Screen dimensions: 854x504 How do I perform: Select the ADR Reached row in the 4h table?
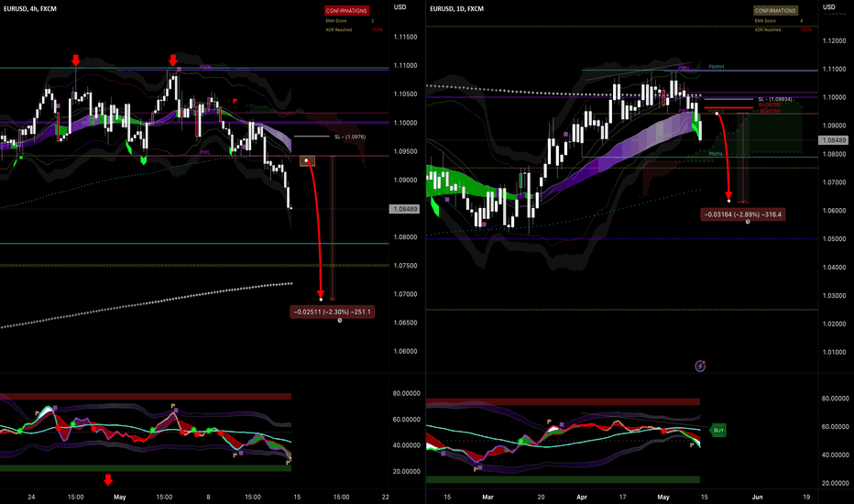pos(353,30)
